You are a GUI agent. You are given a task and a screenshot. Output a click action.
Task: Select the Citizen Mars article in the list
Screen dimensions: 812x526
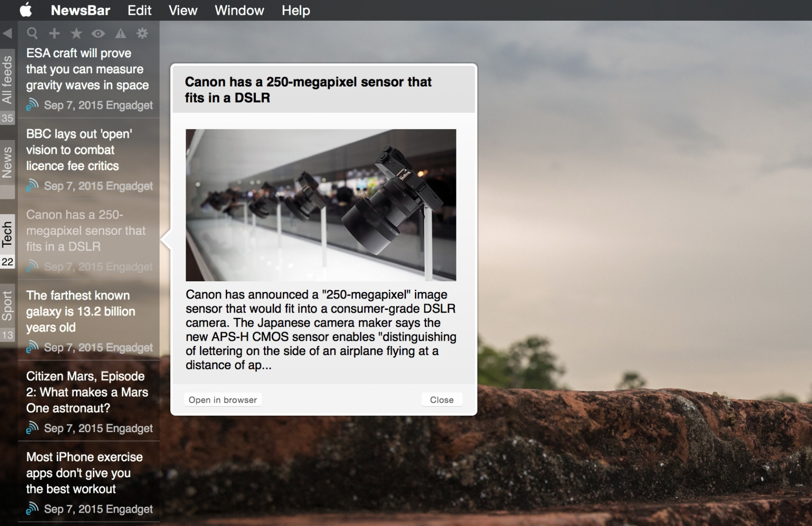pyautogui.click(x=86, y=392)
